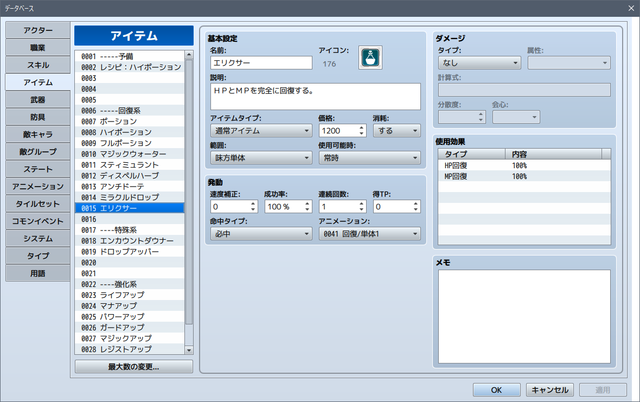640x402 pixels.
Task: Select item 0008 ハイポーション
Action: tap(130, 132)
